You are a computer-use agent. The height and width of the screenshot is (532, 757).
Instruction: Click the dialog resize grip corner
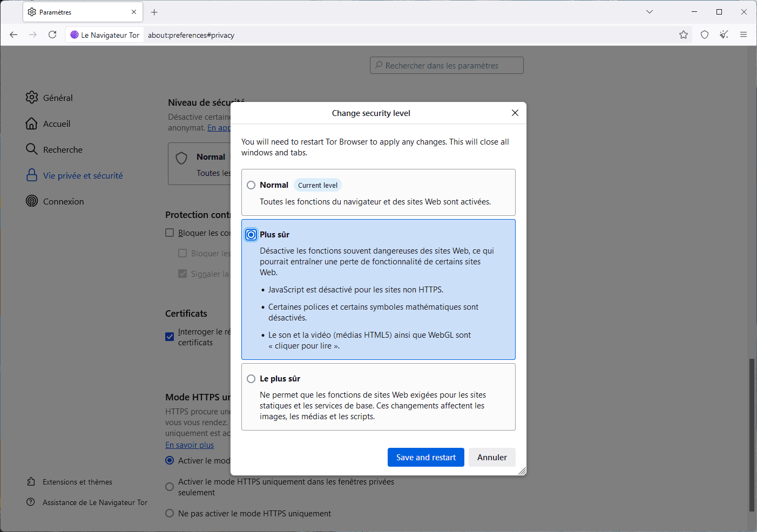coord(522,471)
